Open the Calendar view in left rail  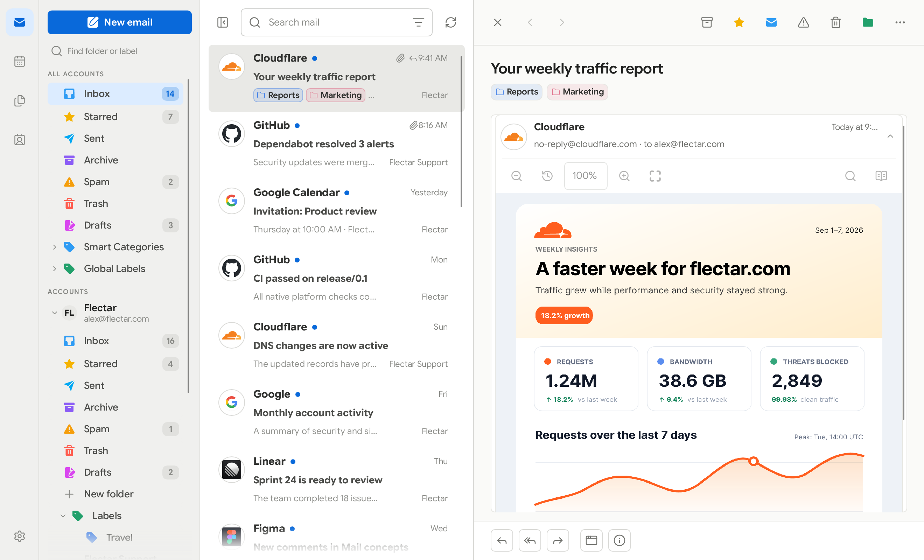pos(20,62)
